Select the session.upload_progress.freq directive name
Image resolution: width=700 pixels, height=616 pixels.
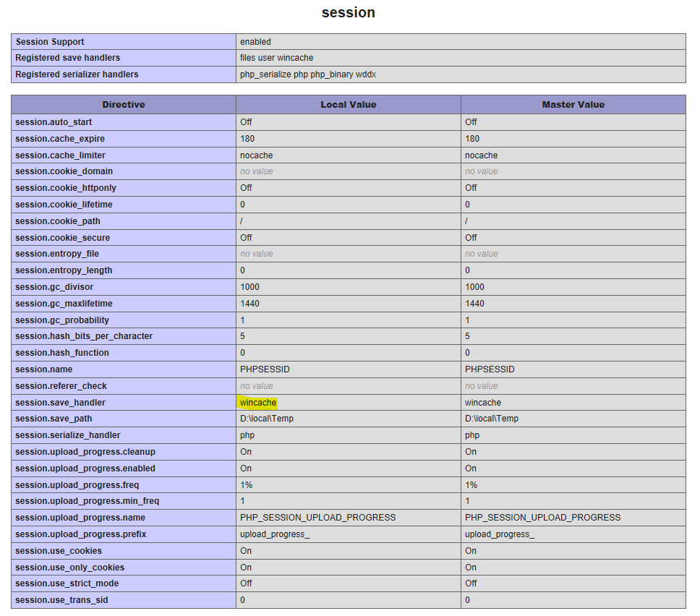(x=75, y=485)
